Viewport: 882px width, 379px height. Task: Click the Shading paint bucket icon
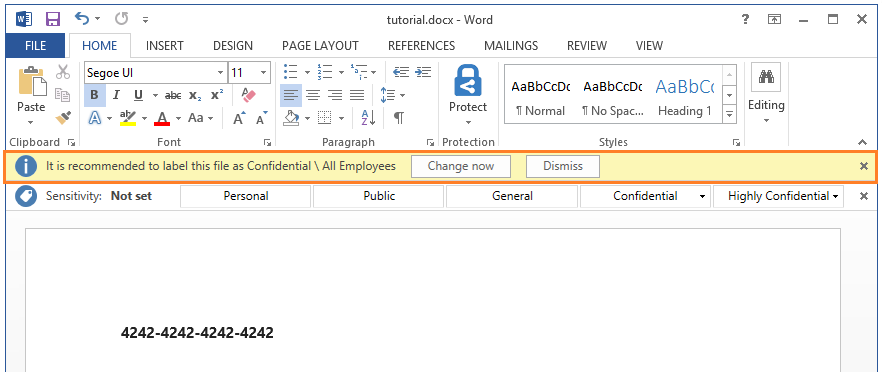click(291, 118)
